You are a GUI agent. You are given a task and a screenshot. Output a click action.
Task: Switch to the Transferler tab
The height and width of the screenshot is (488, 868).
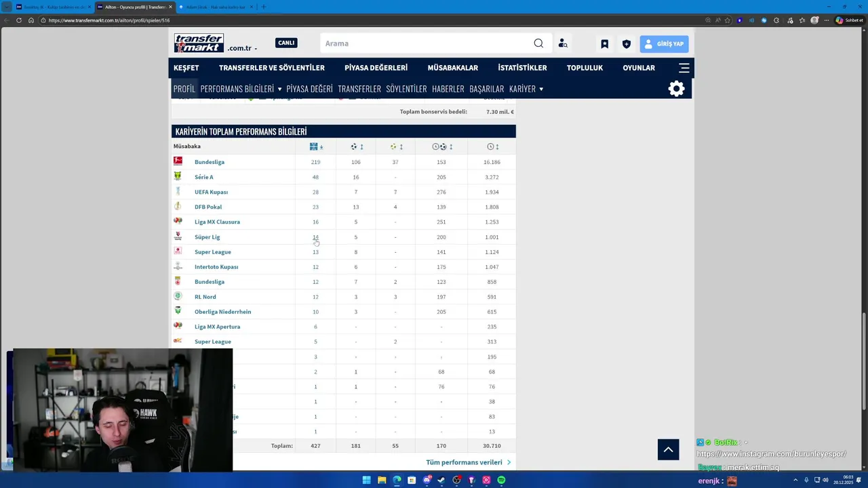(359, 89)
